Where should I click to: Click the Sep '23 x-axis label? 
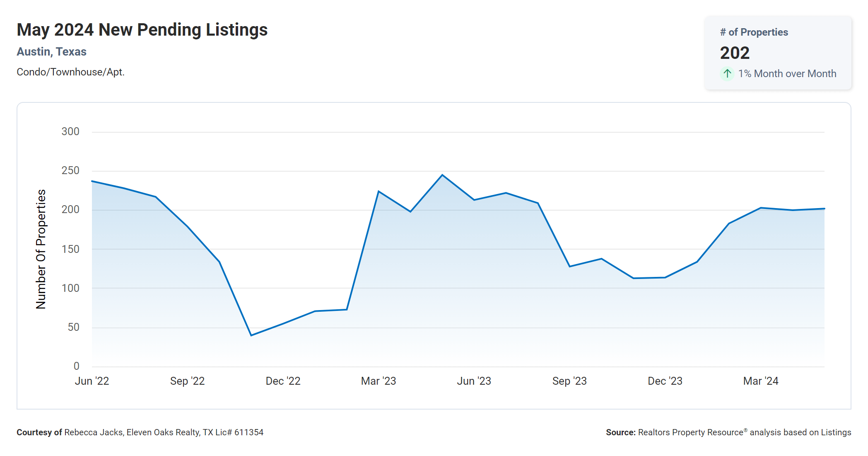tap(569, 381)
